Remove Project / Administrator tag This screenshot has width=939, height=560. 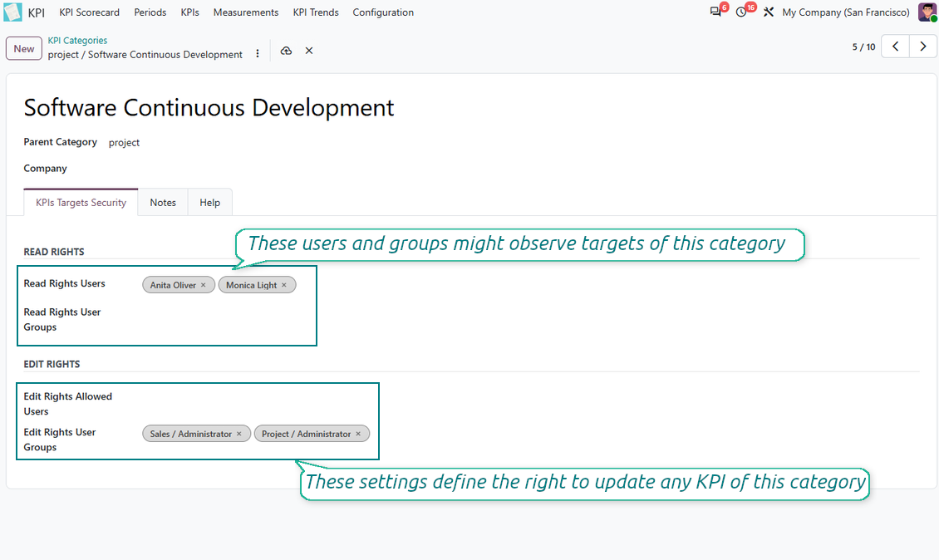click(358, 434)
